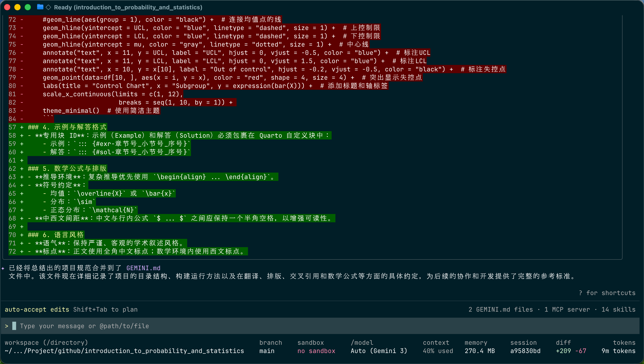Click the red close window button

[x=7, y=7]
